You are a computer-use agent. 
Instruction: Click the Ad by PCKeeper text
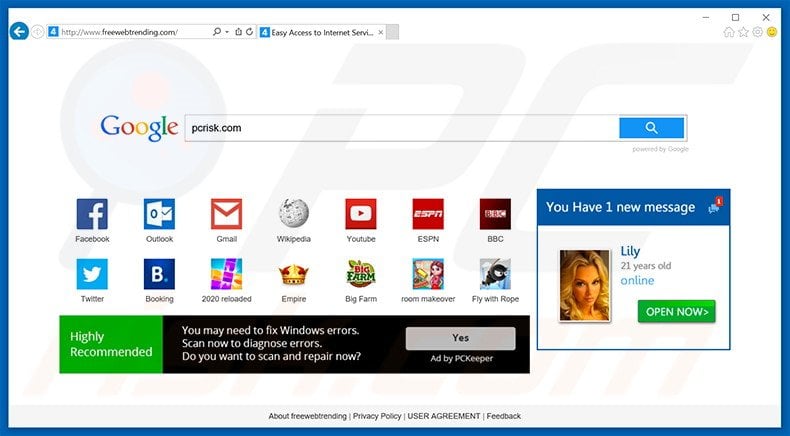pos(462,358)
